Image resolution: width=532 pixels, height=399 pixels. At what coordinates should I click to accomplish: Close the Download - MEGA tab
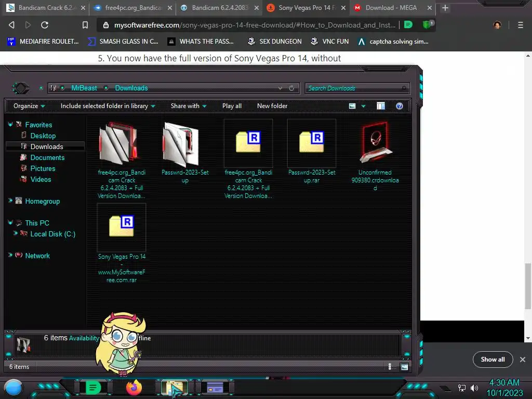point(430,8)
